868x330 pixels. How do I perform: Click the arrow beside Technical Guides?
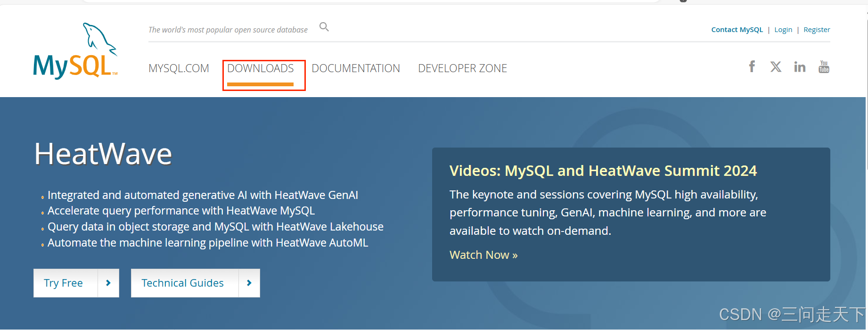coord(249,283)
